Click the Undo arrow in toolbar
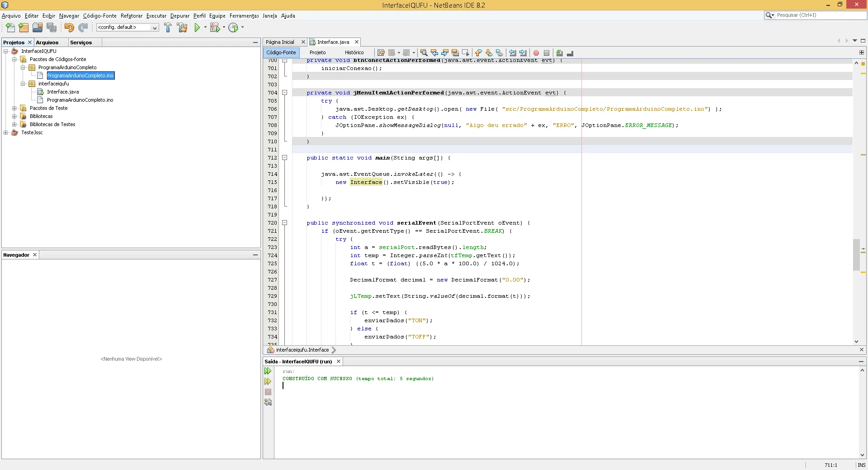The height and width of the screenshot is (470, 868). click(x=69, y=28)
